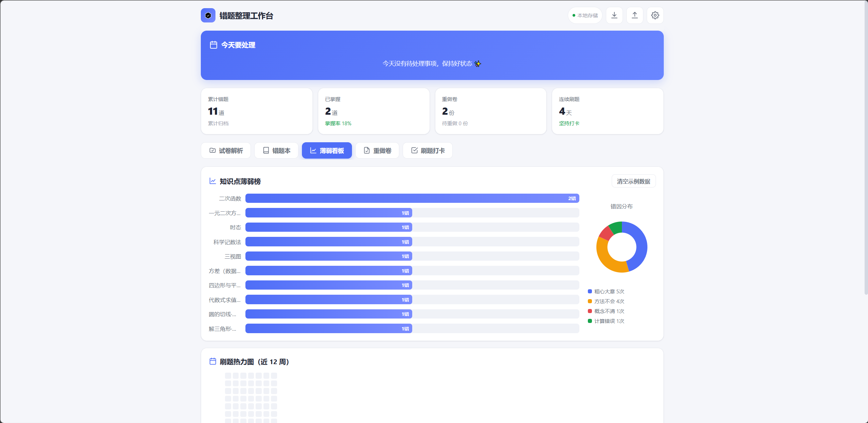
Task: Open the 错题本 tab
Action: click(276, 150)
